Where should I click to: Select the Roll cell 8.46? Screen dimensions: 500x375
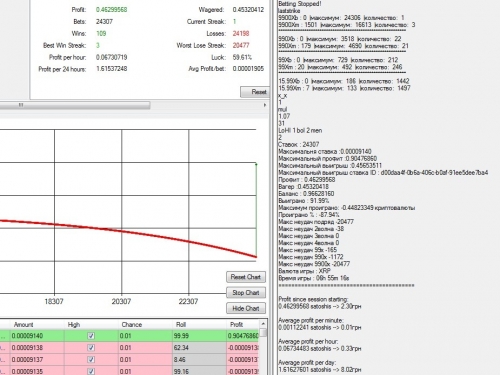click(x=199, y=359)
